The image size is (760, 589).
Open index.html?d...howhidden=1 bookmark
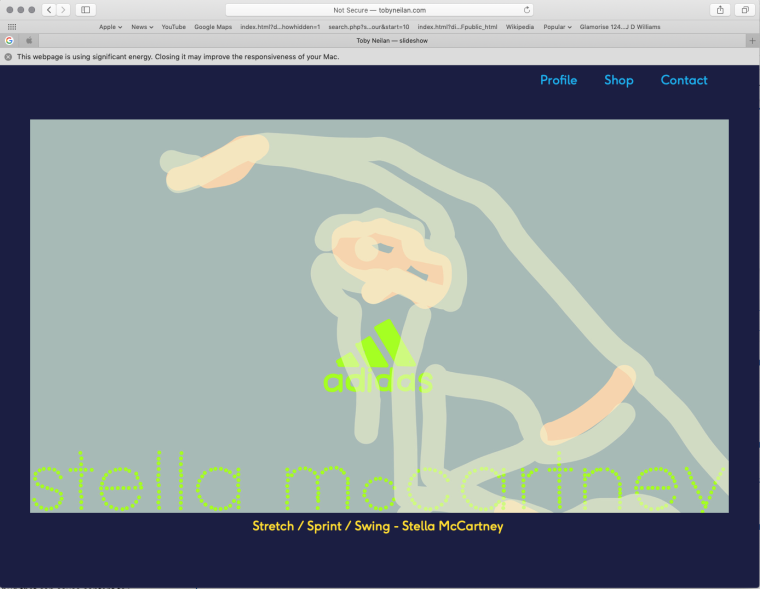click(280, 27)
